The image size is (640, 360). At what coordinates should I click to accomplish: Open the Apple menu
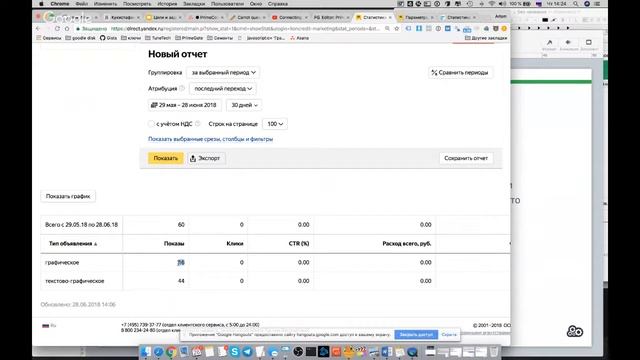point(41,4)
